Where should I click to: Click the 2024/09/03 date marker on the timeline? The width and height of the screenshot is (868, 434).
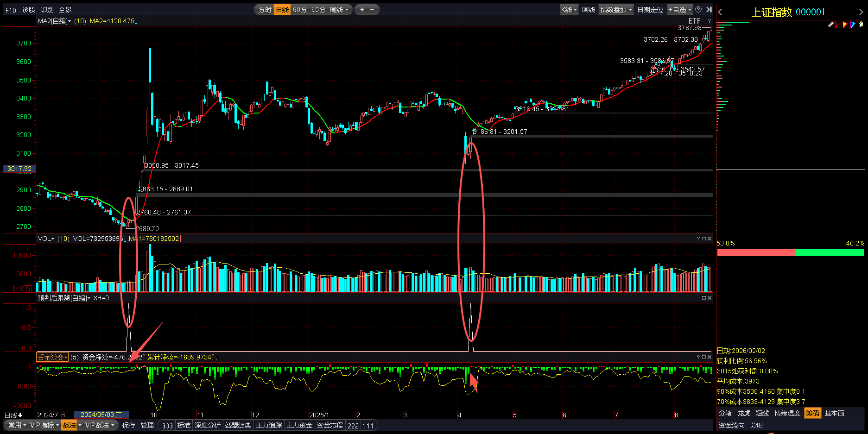click(101, 415)
